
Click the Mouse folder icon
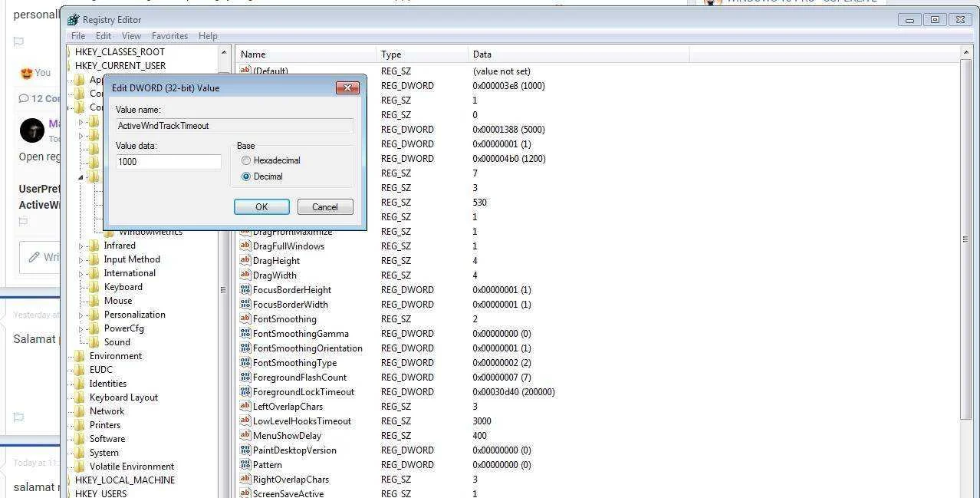pos(94,301)
